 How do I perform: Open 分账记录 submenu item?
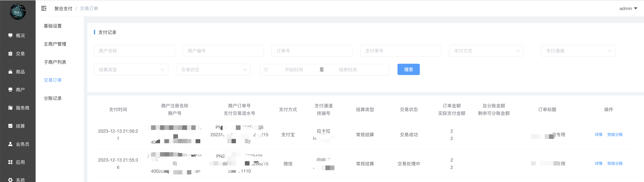[52, 98]
